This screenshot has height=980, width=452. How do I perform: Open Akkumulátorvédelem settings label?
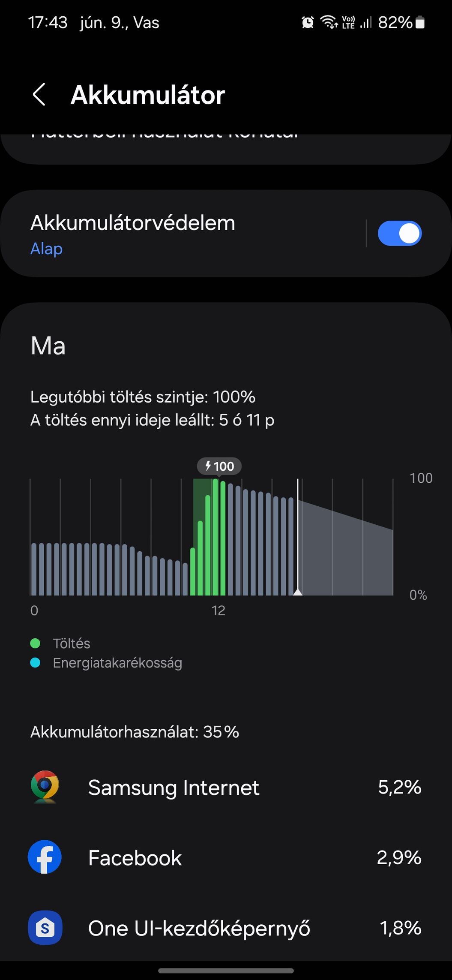pos(133,223)
